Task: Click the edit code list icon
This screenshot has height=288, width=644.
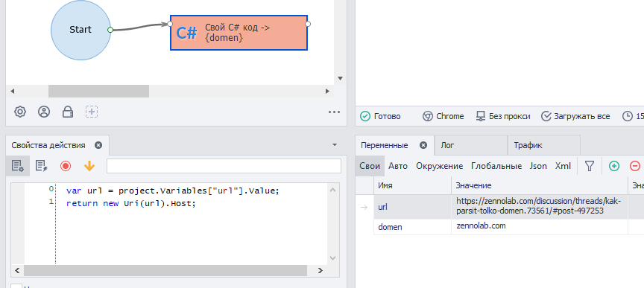Action: click(42, 166)
